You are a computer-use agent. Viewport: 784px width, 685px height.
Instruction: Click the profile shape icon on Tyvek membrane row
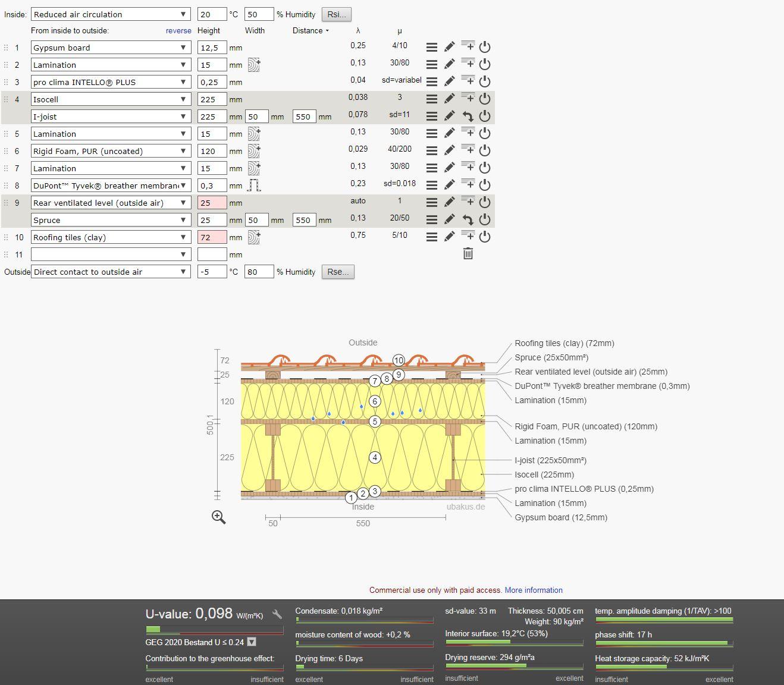click(x=254, y=185)
